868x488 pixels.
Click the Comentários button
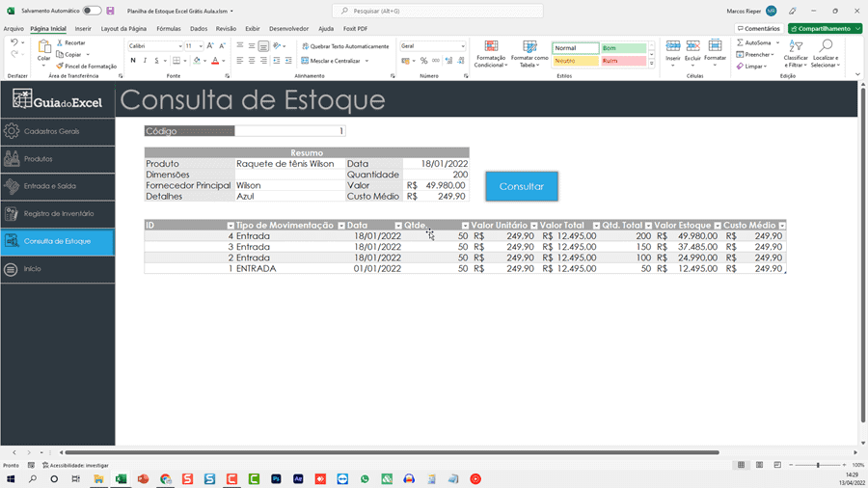pyautogui.click(x=758, y=28)
